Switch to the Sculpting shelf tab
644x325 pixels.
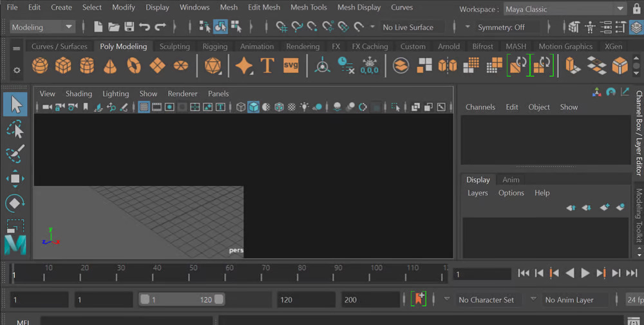[x=175, y=46]
